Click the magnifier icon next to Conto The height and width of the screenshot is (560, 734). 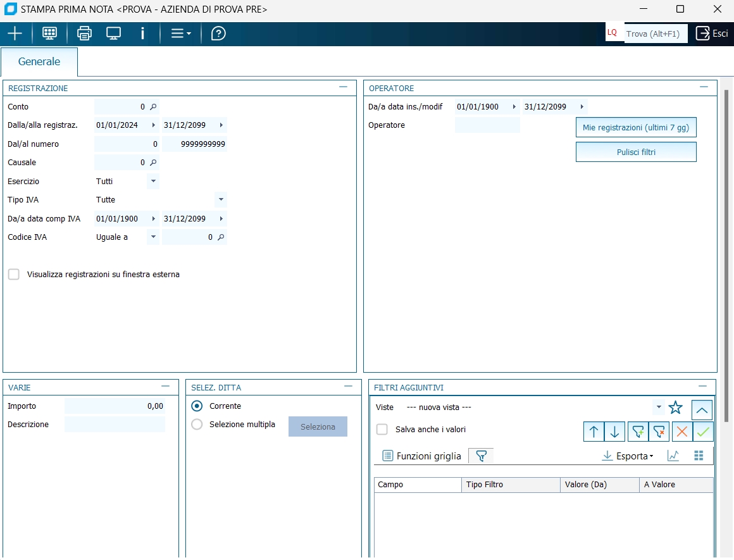coord(152,107)
